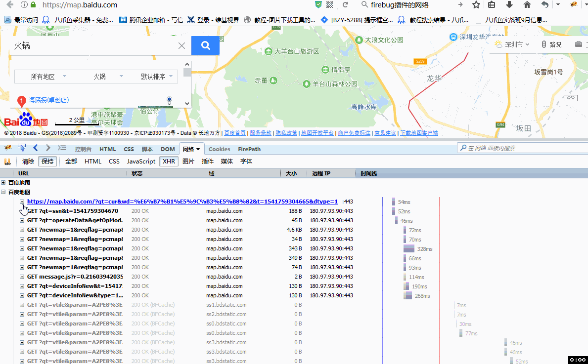This screenshot has width=588, height=364.
Task: Open the bookmarks list icon
Action: 492,5
